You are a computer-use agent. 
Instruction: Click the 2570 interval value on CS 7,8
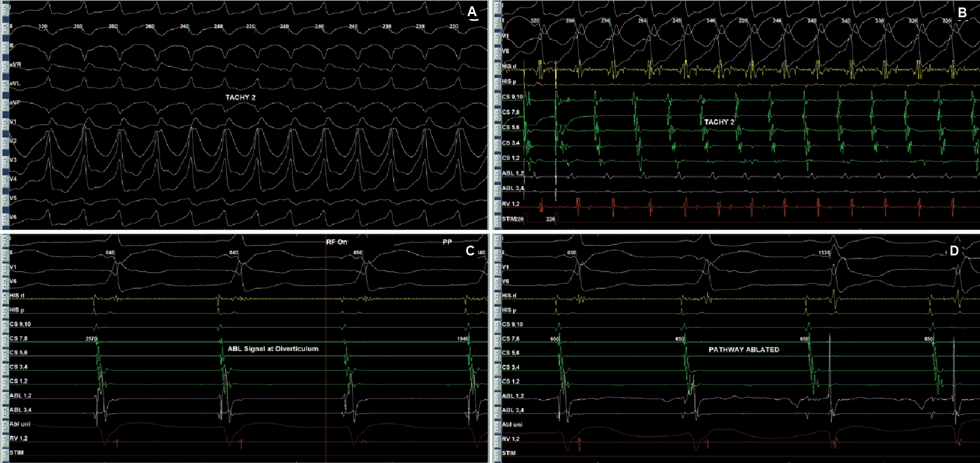point(91,339)
